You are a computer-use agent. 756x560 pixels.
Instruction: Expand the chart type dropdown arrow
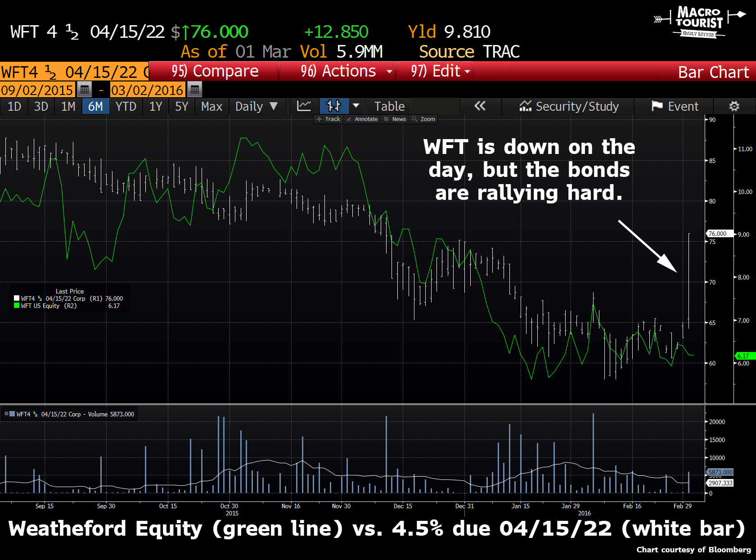coord(356,106)
